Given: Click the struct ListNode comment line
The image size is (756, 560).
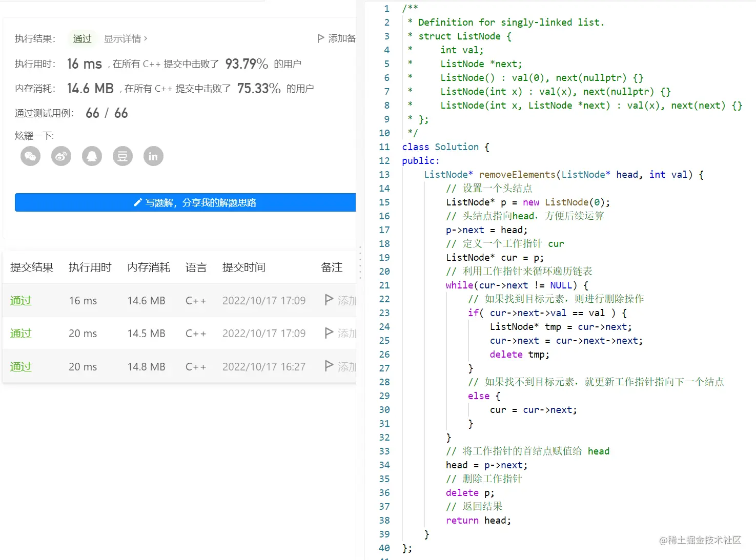Looking at the screenshot, I should [x=459, y=36].
